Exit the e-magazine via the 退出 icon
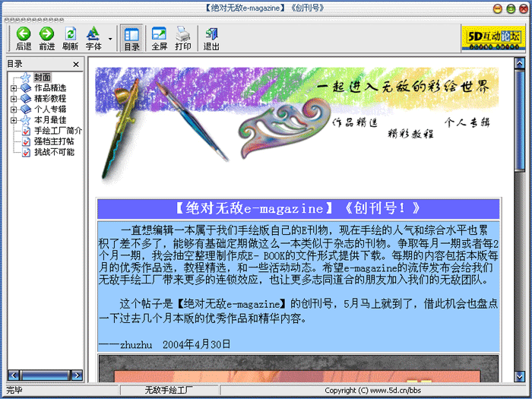 coord(211,39)
